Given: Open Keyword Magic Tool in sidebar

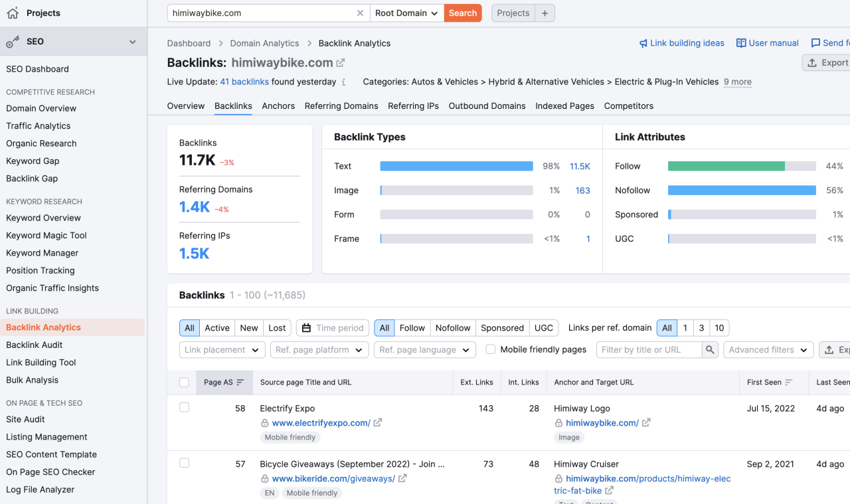Looking at the screenshot, I should coord(46,236).
